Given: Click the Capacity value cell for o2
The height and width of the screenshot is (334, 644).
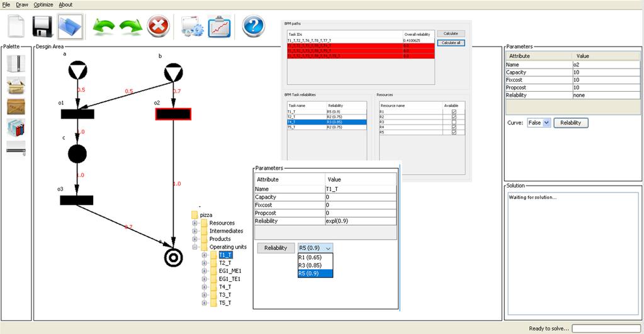Looking at the screenshot, I should point(606,72).
